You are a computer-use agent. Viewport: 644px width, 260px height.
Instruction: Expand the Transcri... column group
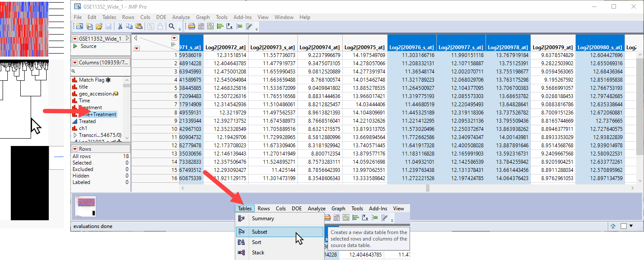click(75, 135)
